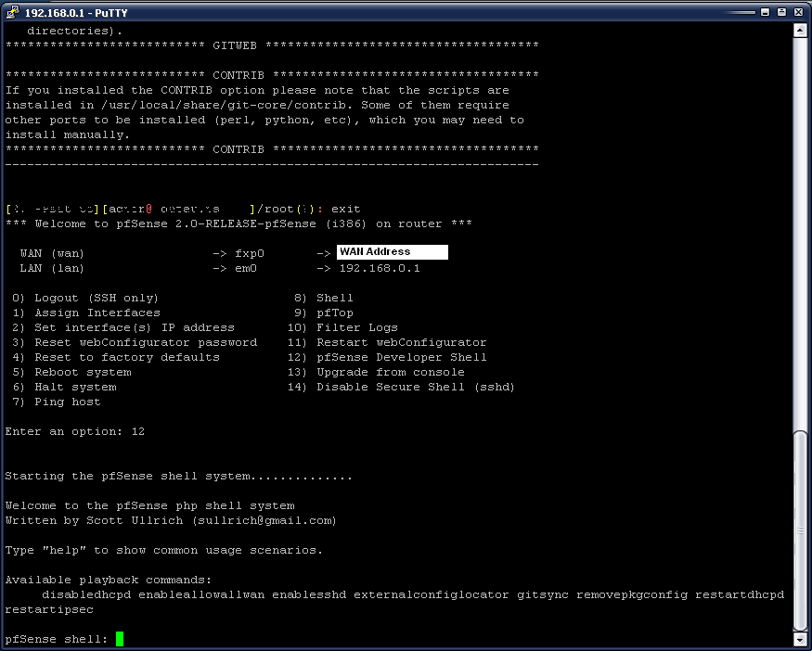Click the '/usr/local/share/git-core/contrib' path text
812x651 pixels.
pyautogui.click(x=224, y=105)
